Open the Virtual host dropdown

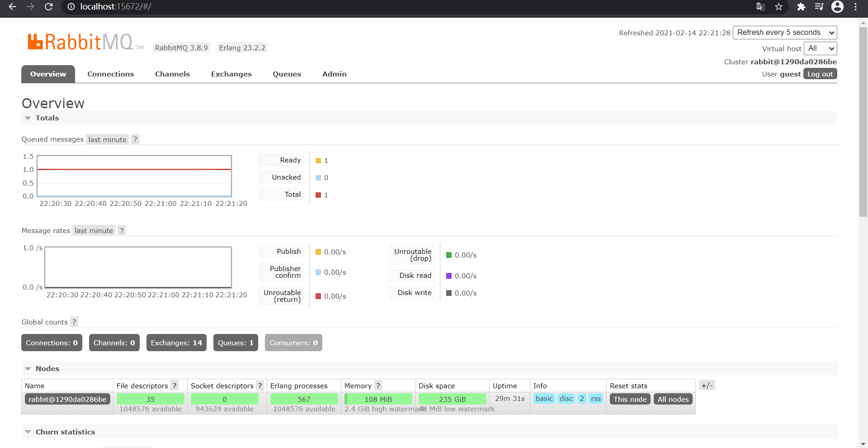tap(821, 48)
